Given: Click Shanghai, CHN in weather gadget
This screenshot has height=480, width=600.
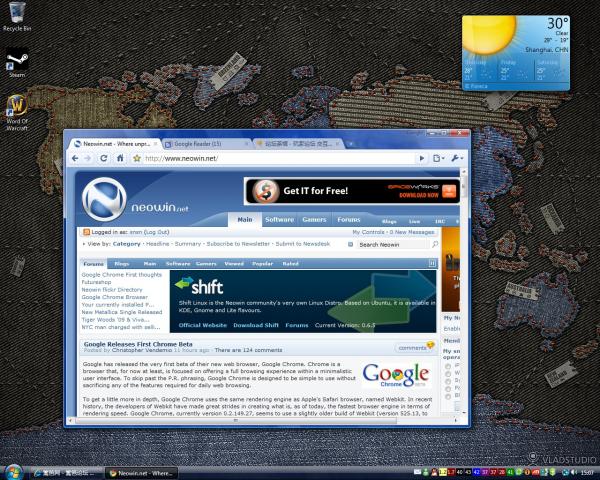Looking at the screenshot, I should 546,50.
